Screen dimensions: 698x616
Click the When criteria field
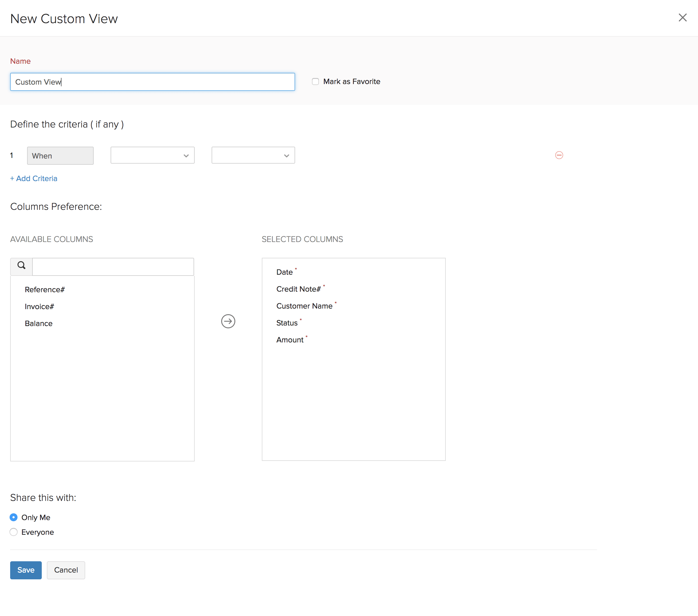[x=60, y=156]
